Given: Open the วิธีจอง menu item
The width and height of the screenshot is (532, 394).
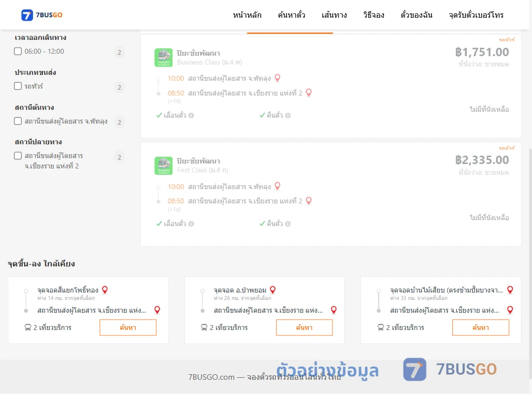Looking at the screenshot, I should click(373, 15).
